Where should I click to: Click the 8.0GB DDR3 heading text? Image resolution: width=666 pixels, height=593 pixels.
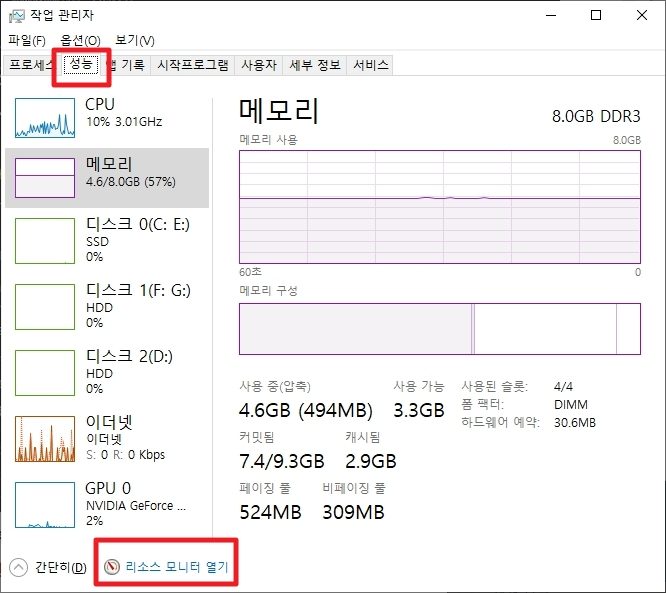[x=596, y=116]
